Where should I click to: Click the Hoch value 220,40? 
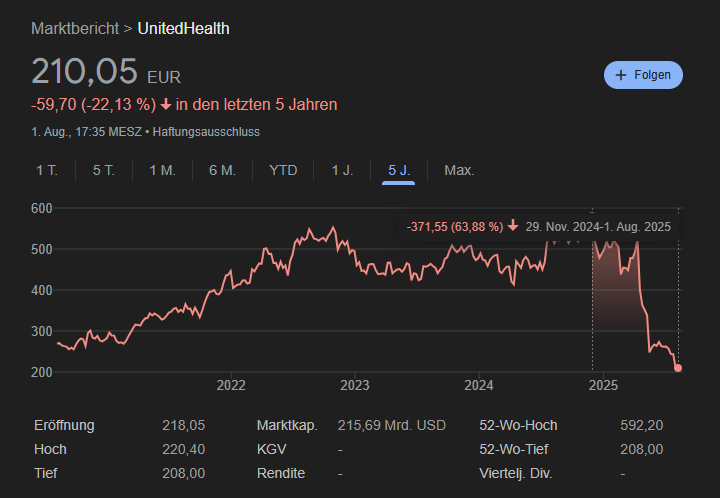183,449
